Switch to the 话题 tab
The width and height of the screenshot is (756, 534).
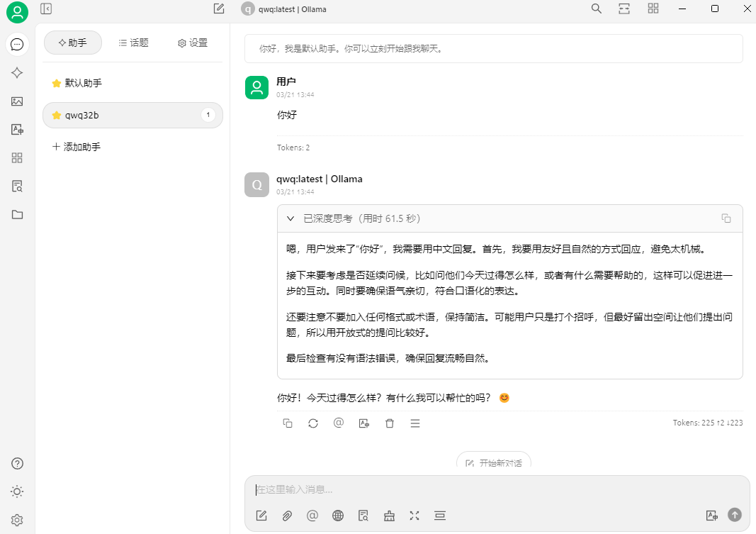[x=133, y=43]
